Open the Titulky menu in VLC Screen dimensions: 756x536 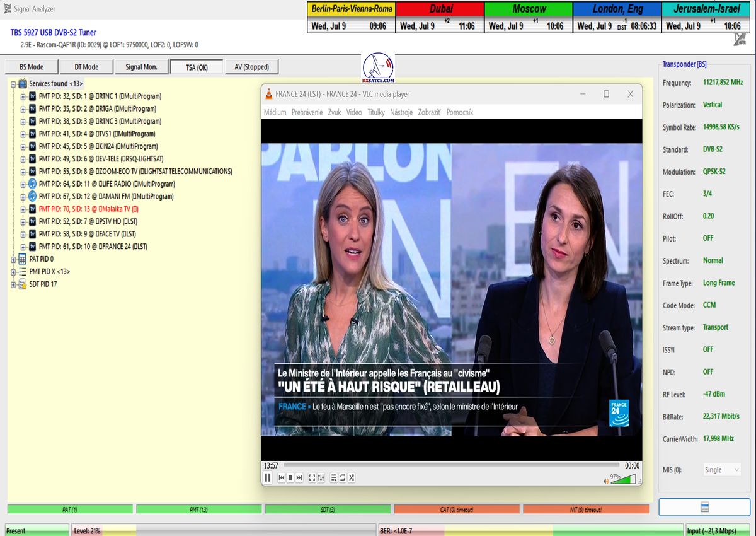(375, 112)
